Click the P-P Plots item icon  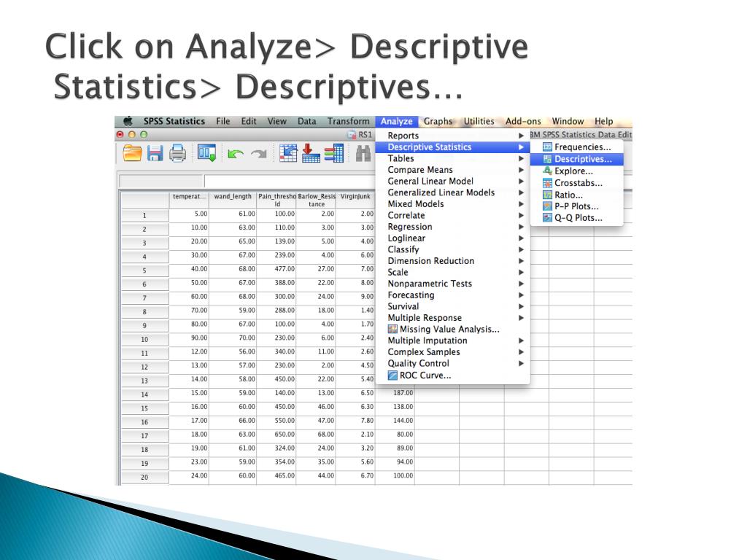pos(547,206)
